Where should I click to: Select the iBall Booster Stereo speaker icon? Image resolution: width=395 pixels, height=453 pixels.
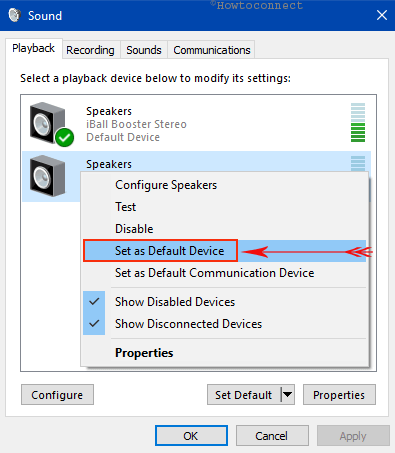pyautogui.click(x=47, y=123)
